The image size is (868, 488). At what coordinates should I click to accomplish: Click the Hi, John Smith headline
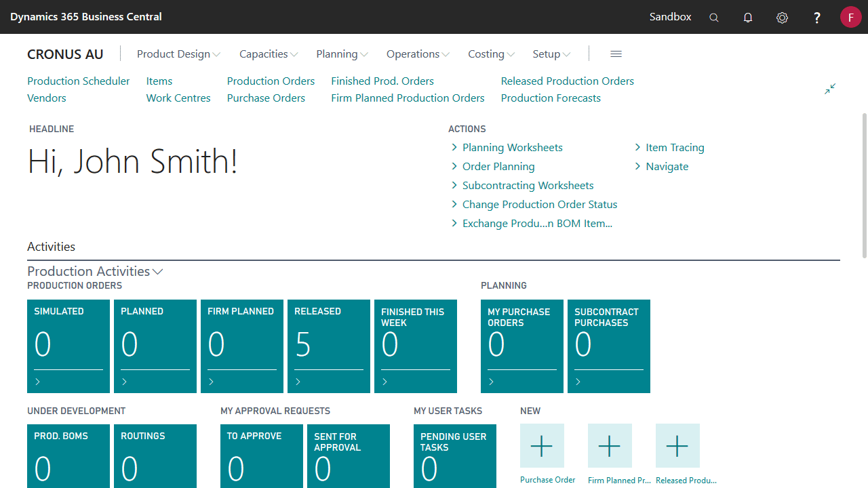click(x=133, y=162)
